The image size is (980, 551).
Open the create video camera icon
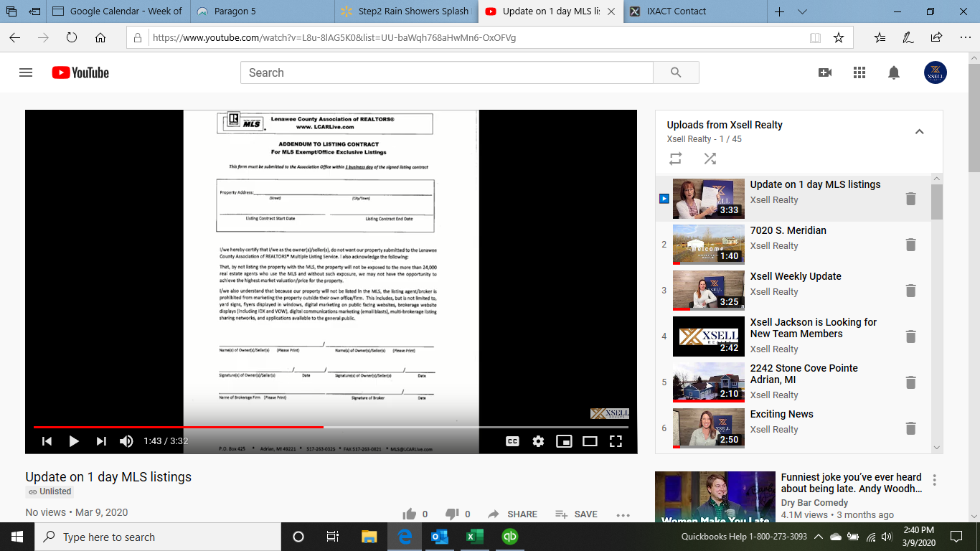click(825, 72)
